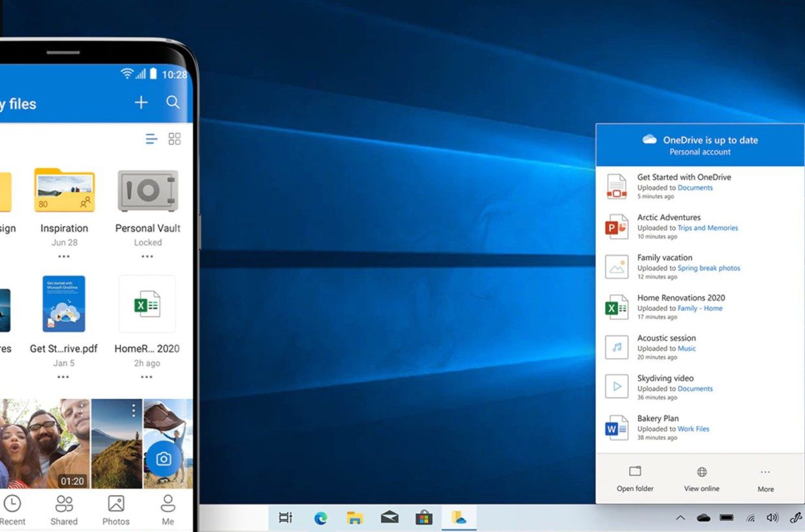Screen dimensions: 805x532
Task: Open Microsoft Store from the taskbar
Action: (424, 518)
